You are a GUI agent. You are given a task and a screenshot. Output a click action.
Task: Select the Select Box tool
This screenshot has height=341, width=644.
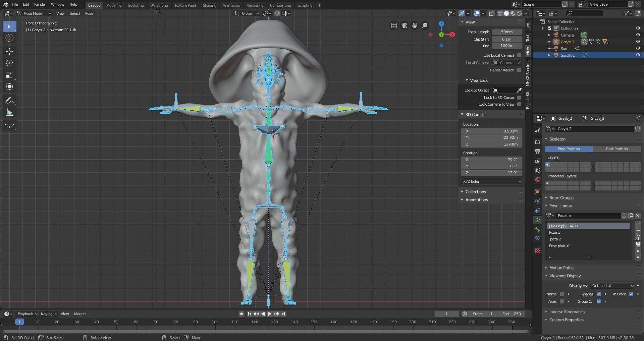point(9,26)
